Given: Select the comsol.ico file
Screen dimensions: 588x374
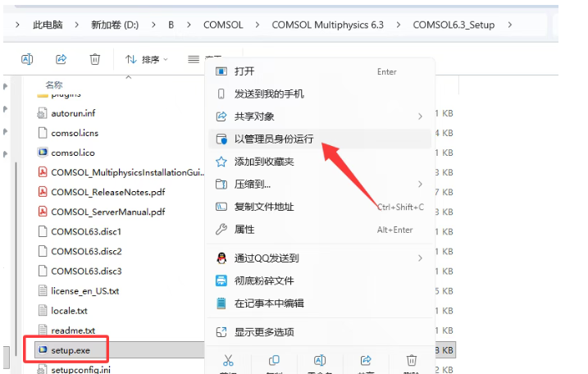Looking at the screenshot, I should [x=73, y=153].
